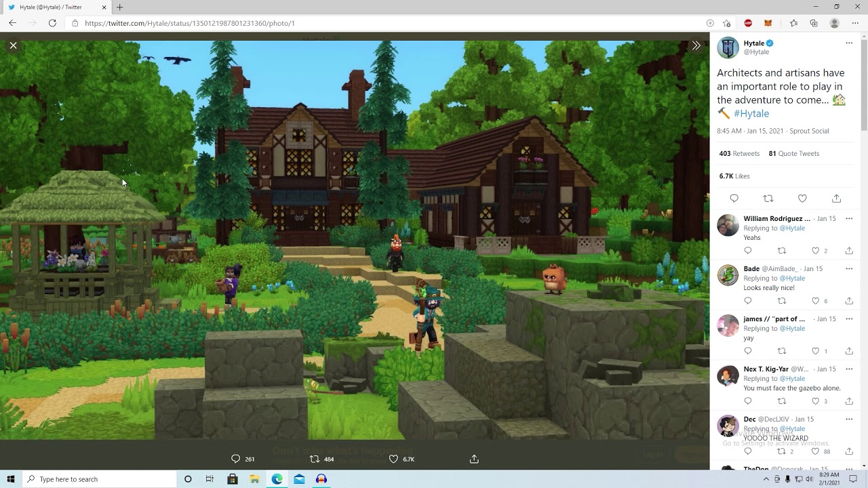Open the Mail app on the taskbar
This screenshot has height=488, width=868.
pyautogui.click(x=299, y=479)
